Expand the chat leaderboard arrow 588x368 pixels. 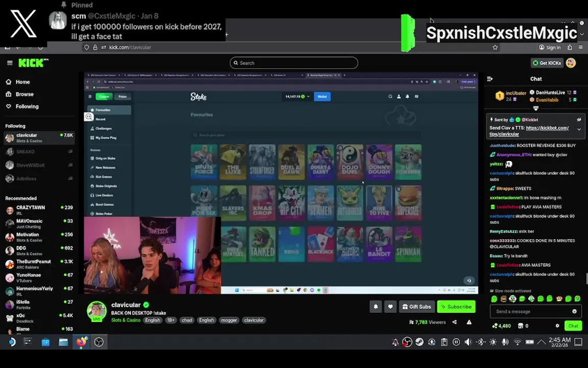point(536,108)
